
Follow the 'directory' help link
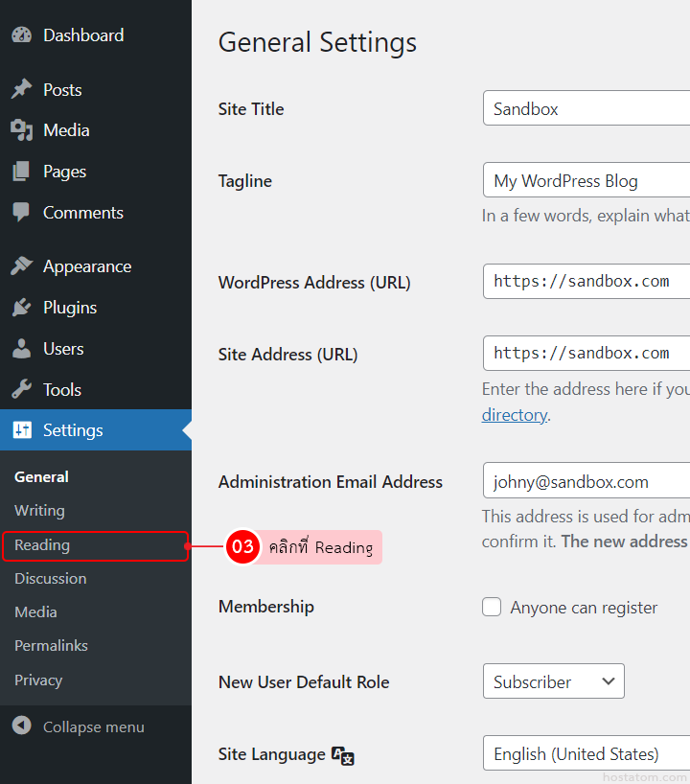(514, 415)
